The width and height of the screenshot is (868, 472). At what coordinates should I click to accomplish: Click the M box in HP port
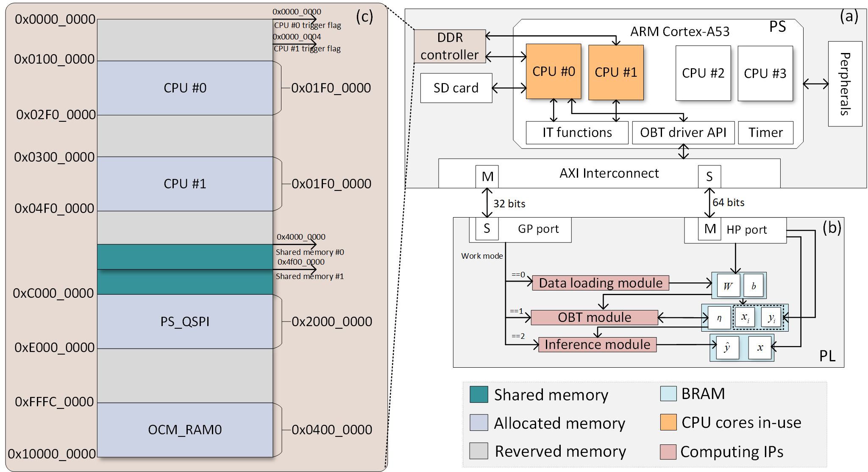tap(709, 229)
